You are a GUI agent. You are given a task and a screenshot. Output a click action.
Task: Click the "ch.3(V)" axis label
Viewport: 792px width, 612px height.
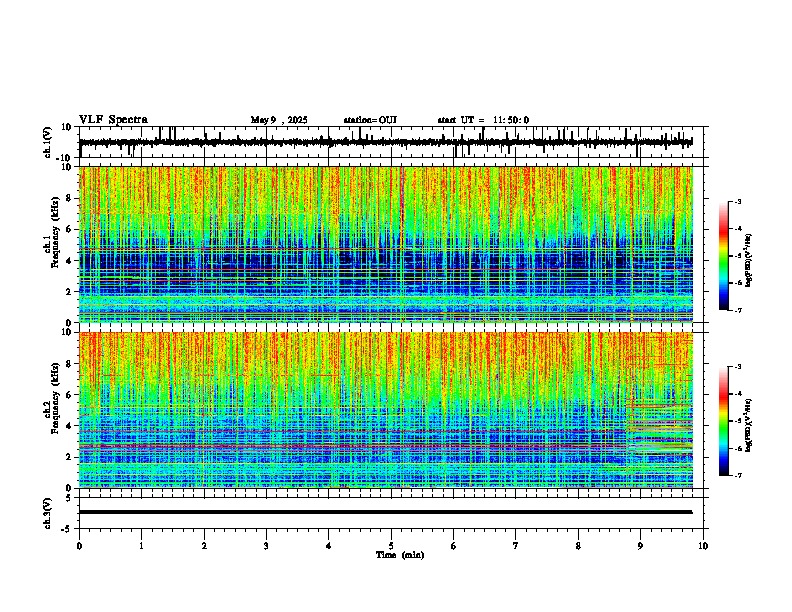point(48,514)
